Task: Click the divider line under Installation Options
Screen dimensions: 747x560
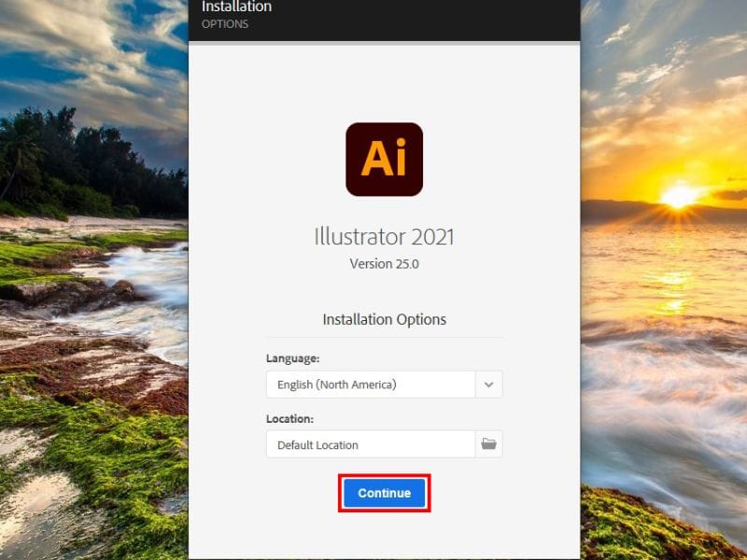Action: (384, 337)
